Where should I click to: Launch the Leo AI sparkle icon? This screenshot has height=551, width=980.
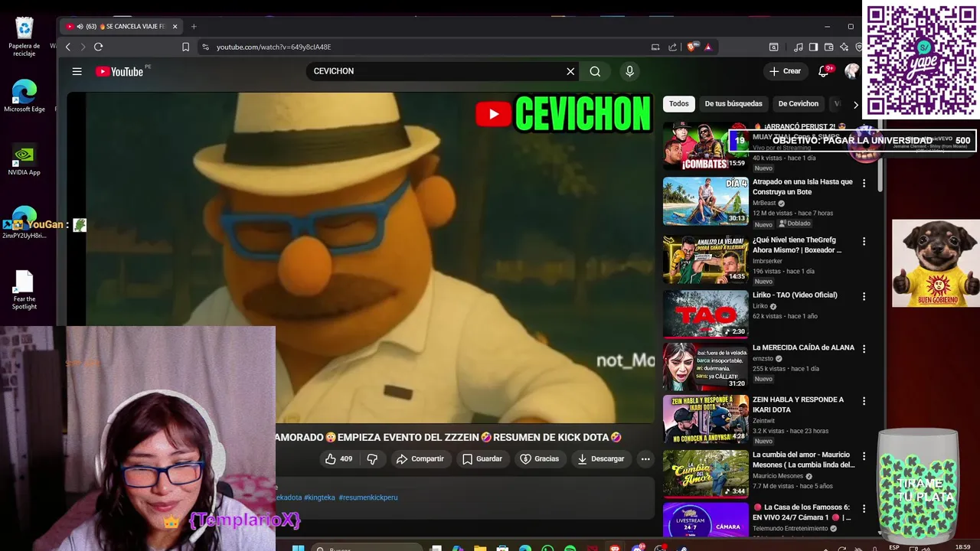[844, 47]
